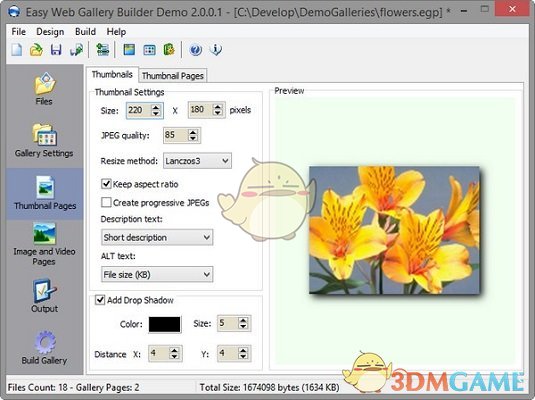The image size is (535, 400).
Task: Click the New project toolbar icon
Action: click(x=17, y=50)
